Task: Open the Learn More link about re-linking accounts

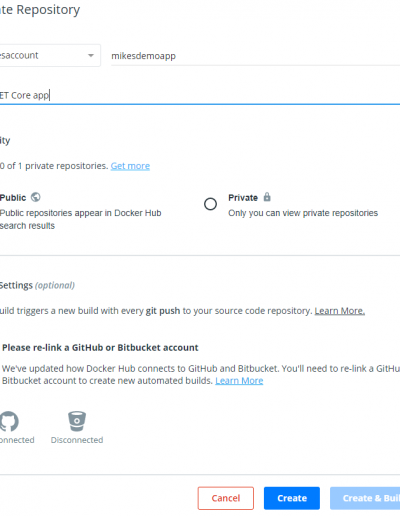Action: [x=239, y=381]
